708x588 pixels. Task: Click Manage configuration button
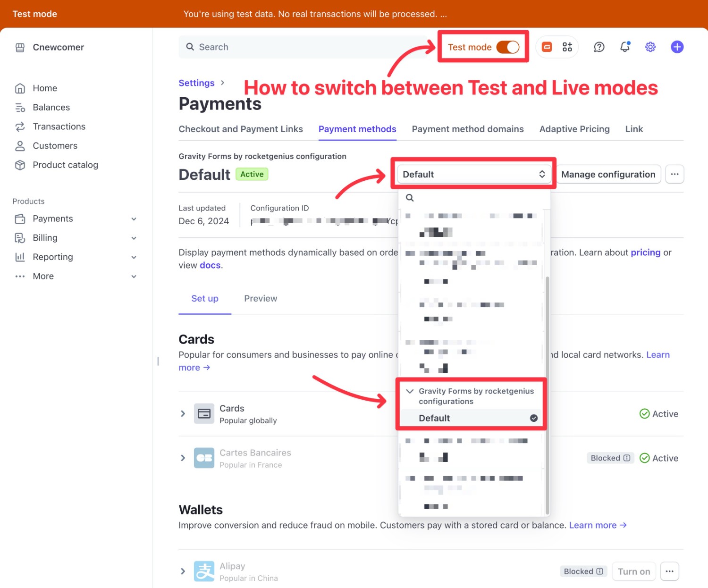(x=608, y=174)
